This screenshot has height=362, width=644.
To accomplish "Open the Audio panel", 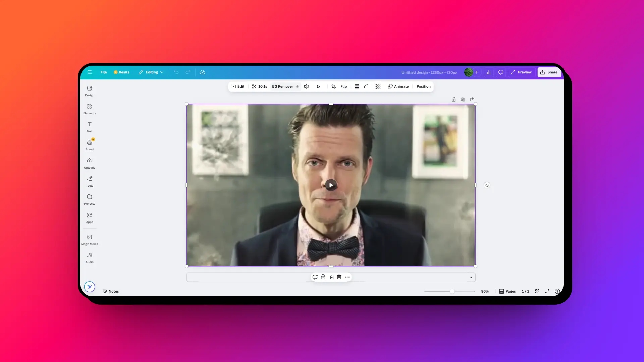I will coord(90,258).
